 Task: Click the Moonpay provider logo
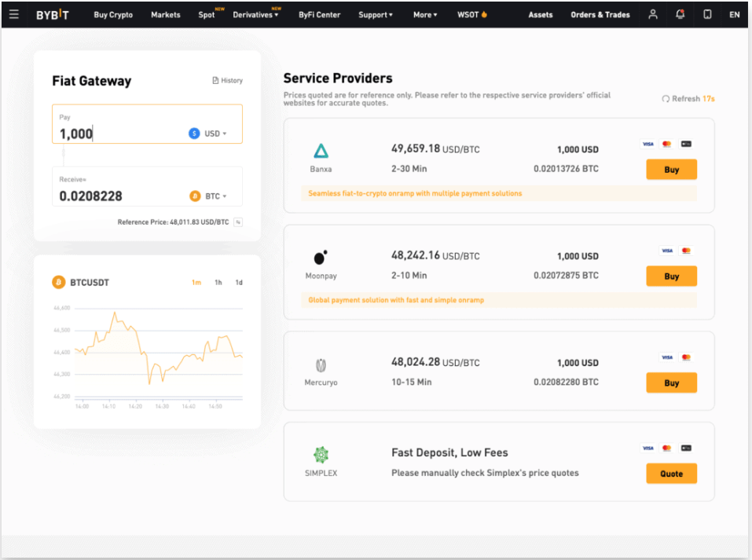coord(321,258)
